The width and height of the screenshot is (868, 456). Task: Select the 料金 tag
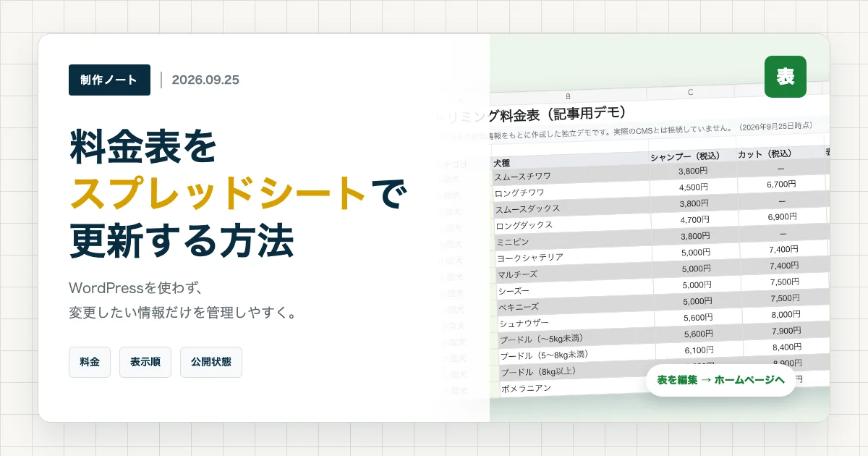pyautogui.click(x=90, y=362)
